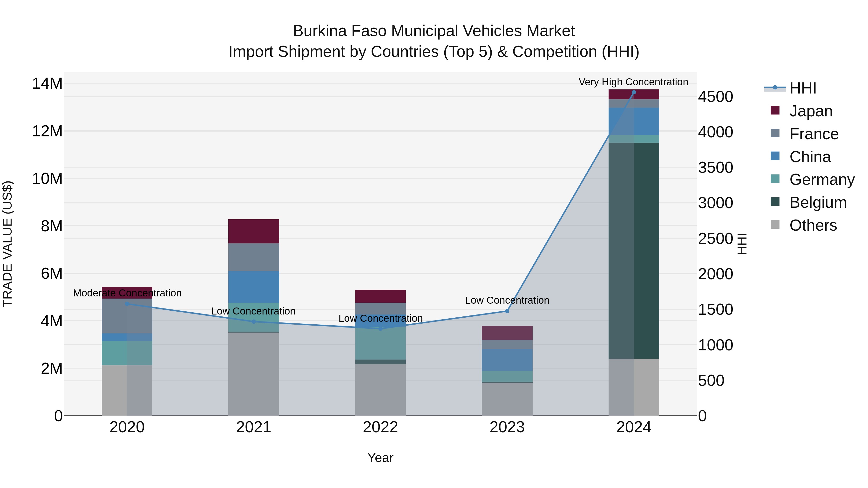
Task: Click the 2020 x-axis tick label
Action: click(127, 427)
